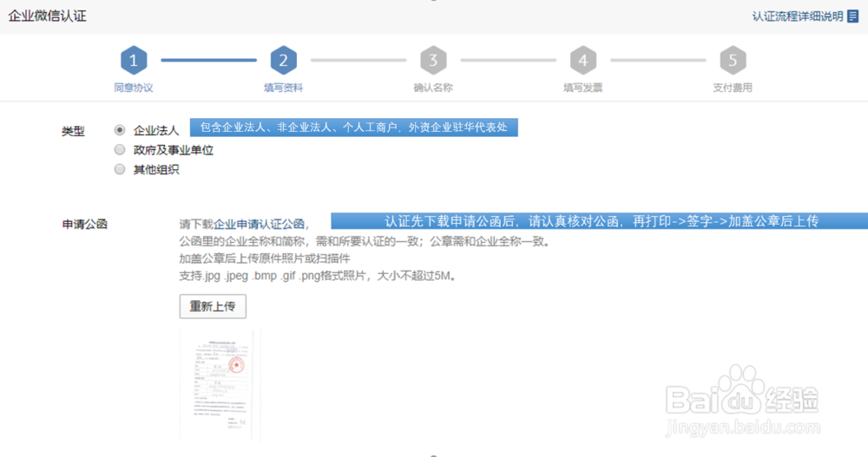This screenshot has width=868, height=457.
Task: Click the 认证流程详细说明 link
Action: [x=797, y=16]
